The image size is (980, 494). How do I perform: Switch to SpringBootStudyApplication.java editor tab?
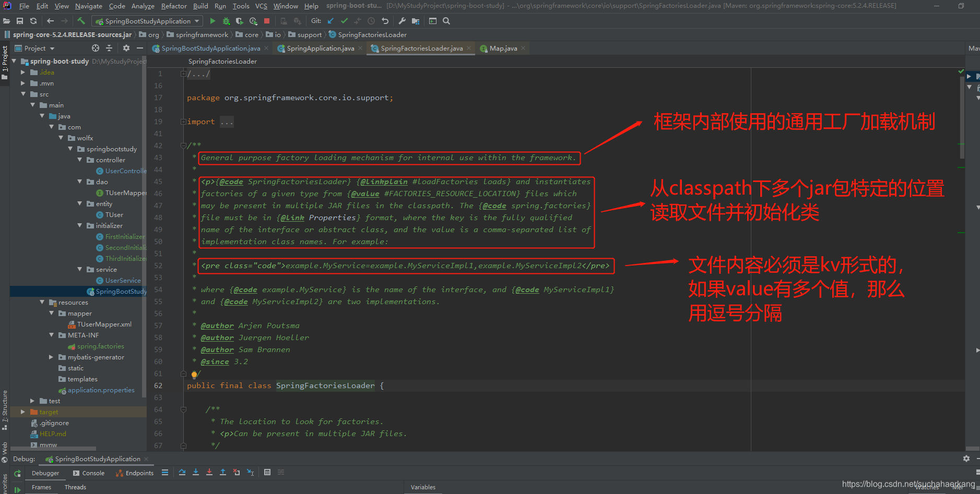coord(211,48)
